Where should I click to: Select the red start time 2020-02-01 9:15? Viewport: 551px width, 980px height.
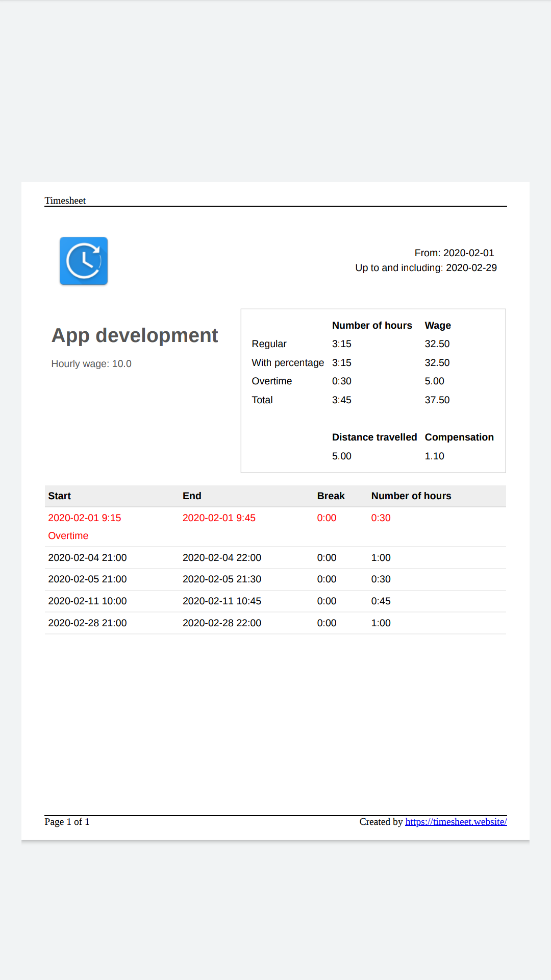tap(85, 518)
